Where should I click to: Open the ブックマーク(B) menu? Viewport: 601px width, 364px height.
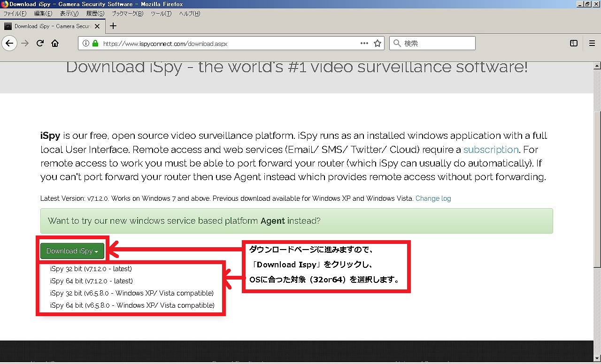click(127, 14)
